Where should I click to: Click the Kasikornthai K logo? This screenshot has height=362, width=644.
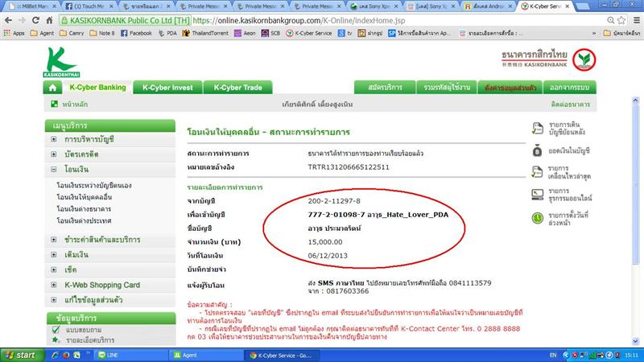61,62
